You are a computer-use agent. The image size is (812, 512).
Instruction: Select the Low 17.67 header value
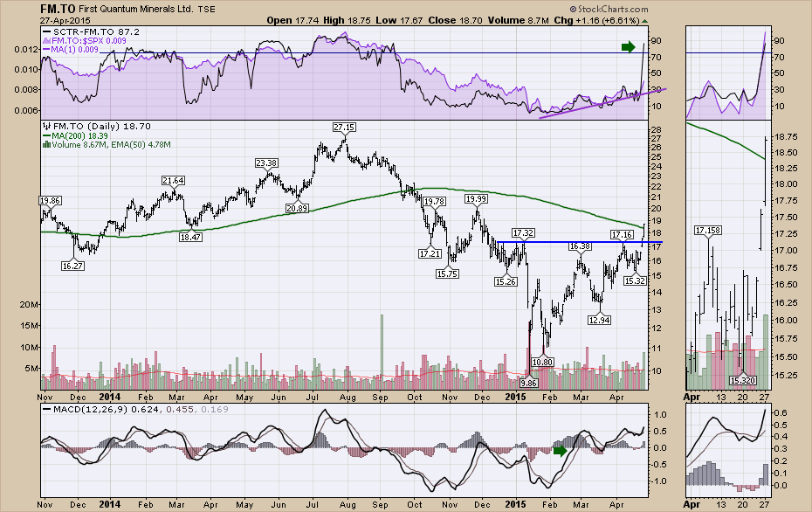click(x=399, y=20)
